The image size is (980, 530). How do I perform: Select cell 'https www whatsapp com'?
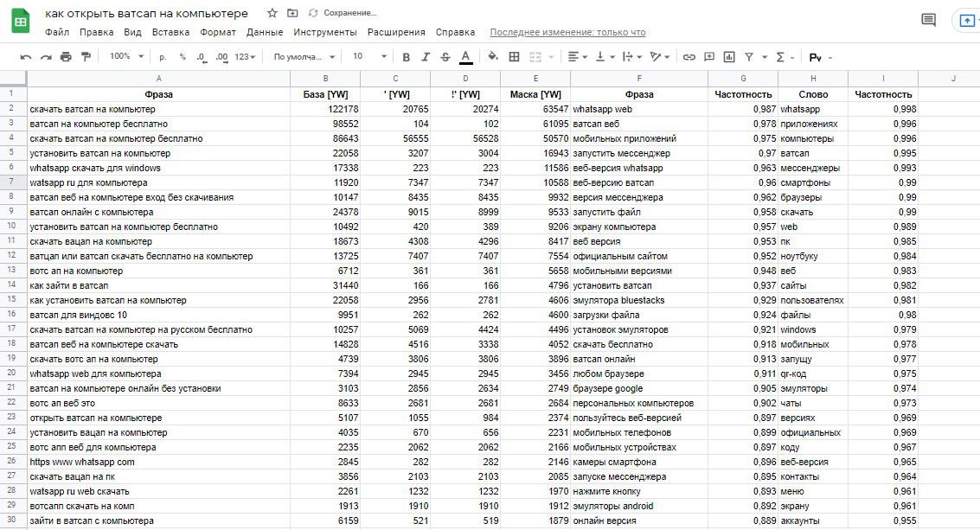pyautogui.click(x=159, y=462)
